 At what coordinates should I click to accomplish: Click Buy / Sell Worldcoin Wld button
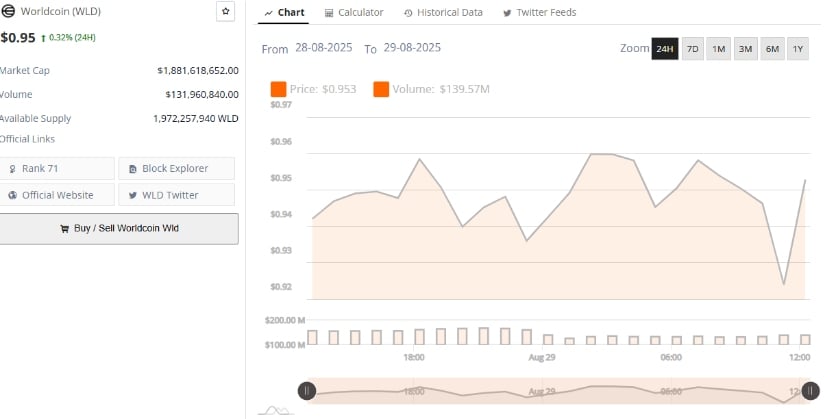pyautogui.click(x=119, y=228)
